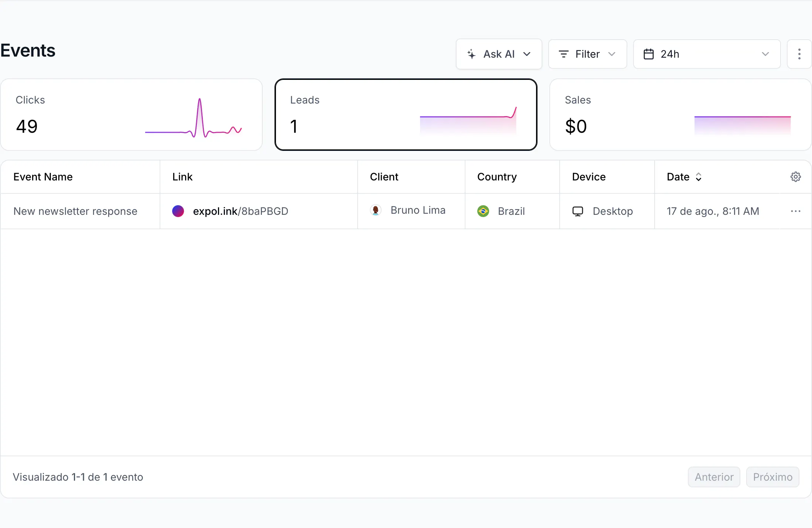Open the 24h date range dropdown
Viewport: 812px width, 528px height.
pos(707,54)
